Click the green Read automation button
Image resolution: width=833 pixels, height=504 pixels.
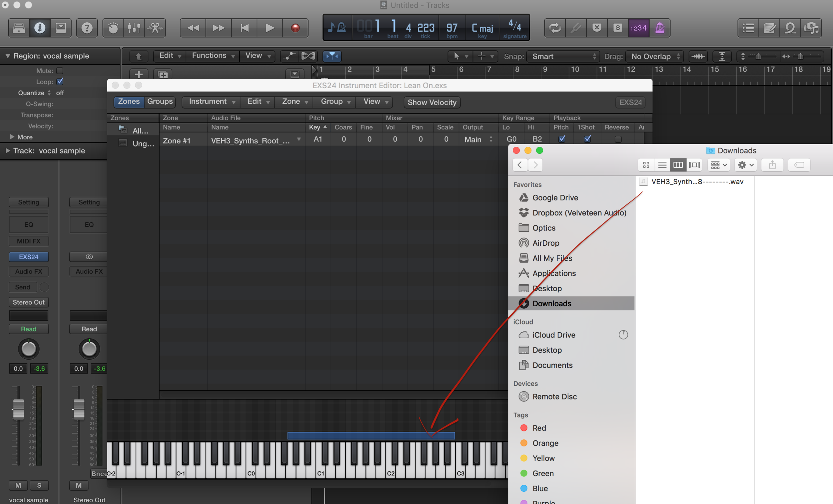coord(29,329)
